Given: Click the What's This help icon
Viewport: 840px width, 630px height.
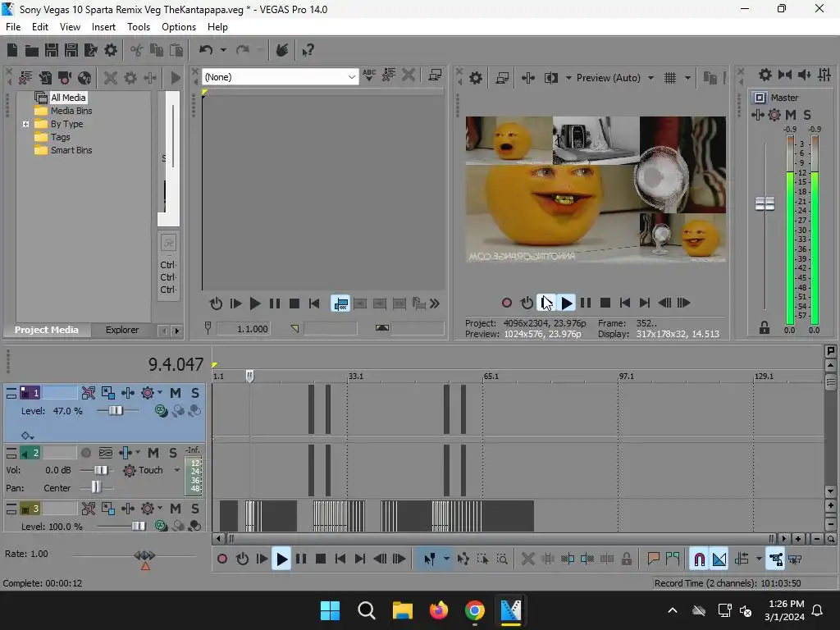Looking at the screenshot, I should pos(308,50).
